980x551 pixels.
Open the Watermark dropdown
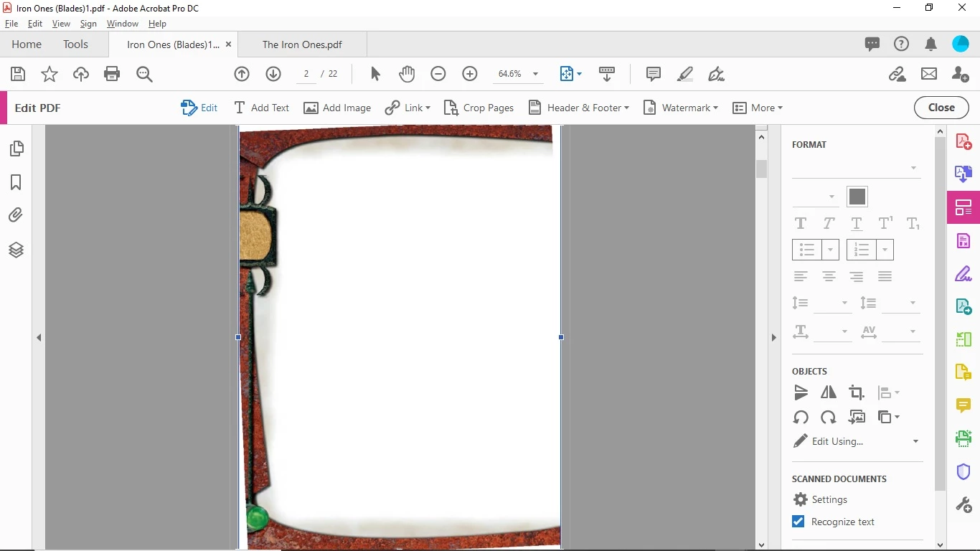point(680,108)
